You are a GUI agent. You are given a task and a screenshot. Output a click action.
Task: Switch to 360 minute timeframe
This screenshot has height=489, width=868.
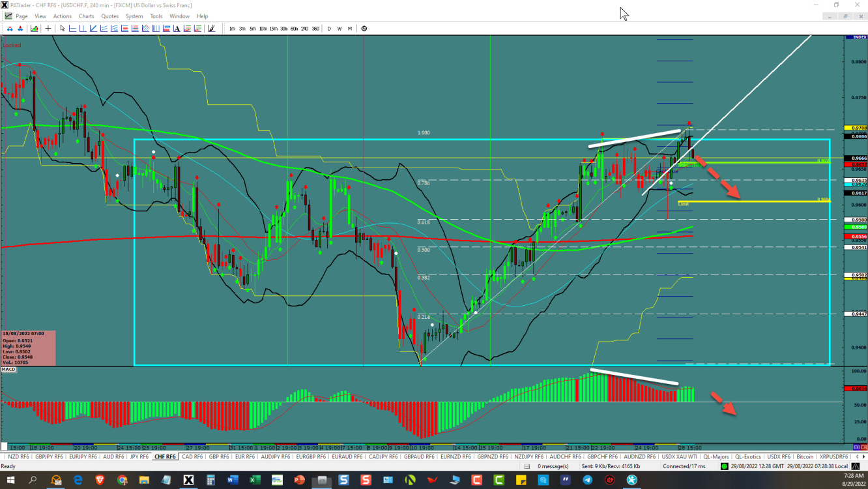[315, 28]
